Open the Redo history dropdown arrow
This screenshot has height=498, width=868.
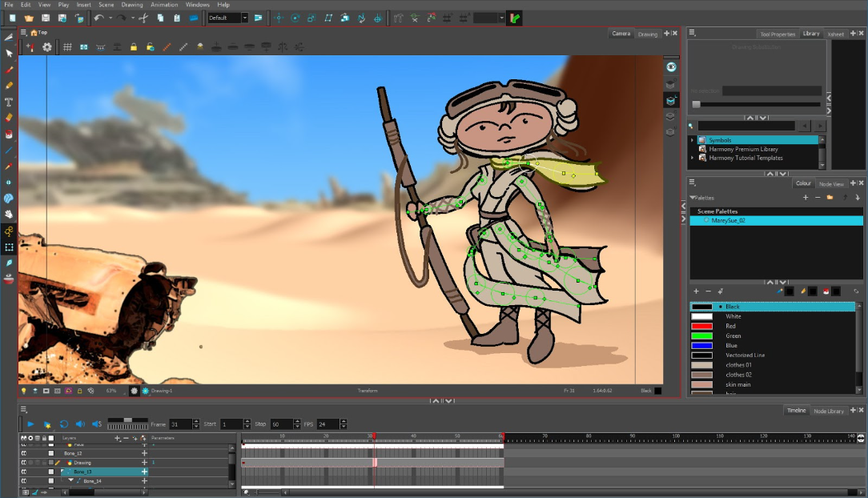pos(133,18)
